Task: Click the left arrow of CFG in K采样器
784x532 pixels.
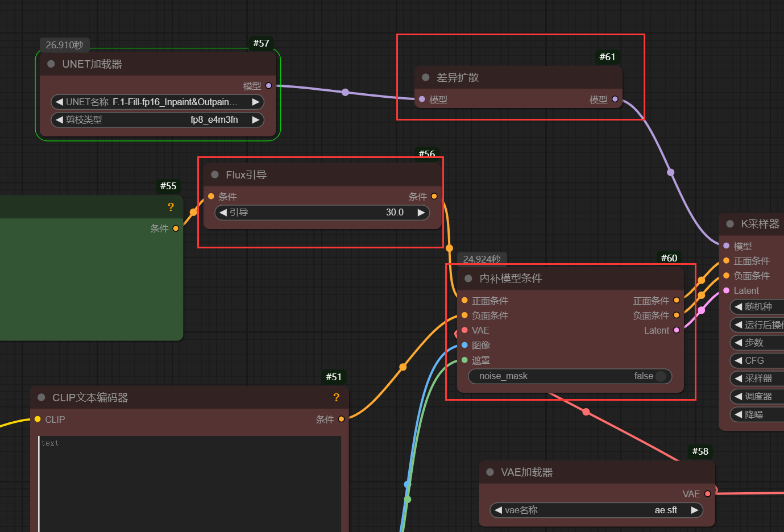Action: pyautogui.click(x=738, y=360)
